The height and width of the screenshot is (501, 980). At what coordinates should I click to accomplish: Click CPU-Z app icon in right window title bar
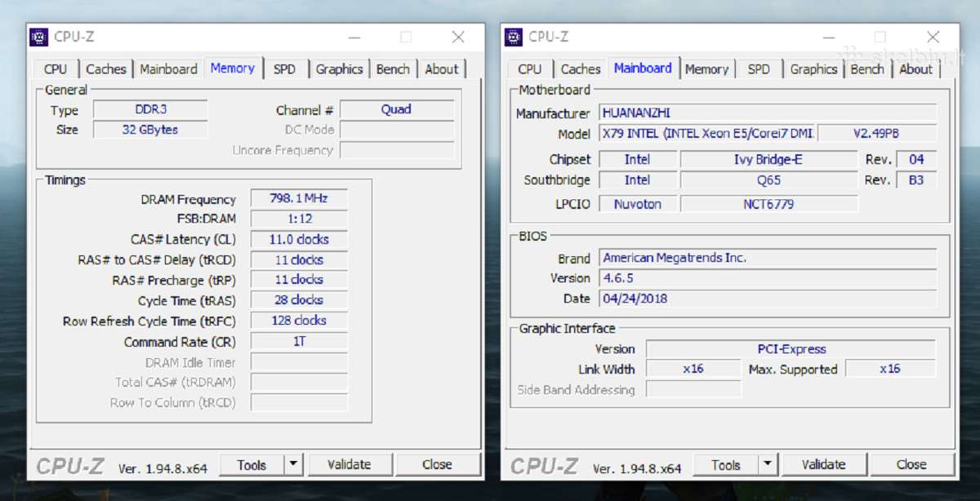pos(513,37)
